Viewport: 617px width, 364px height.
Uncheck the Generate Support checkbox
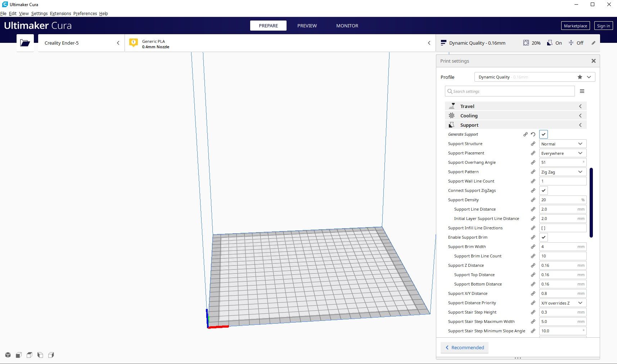pos(544,134)
